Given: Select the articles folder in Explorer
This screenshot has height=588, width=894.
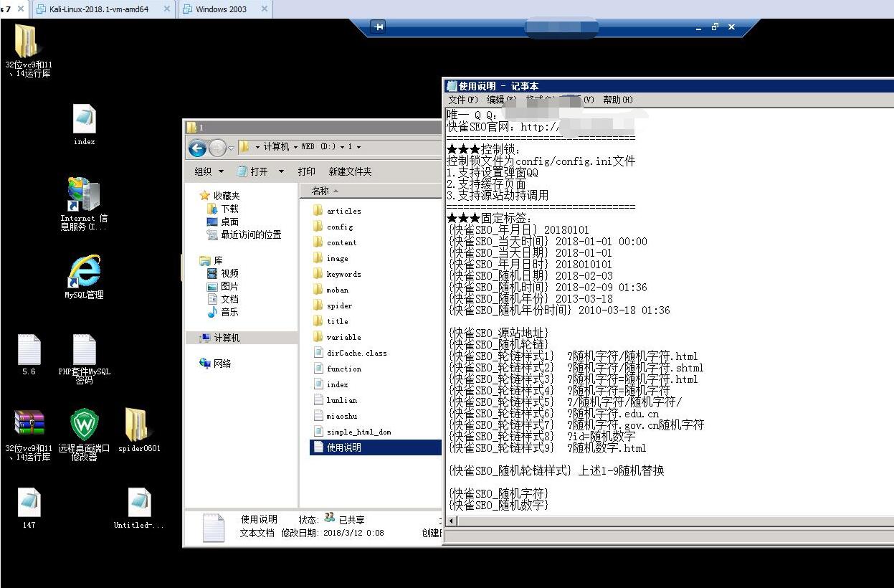Looking at the screenshot, I should 336,211.
